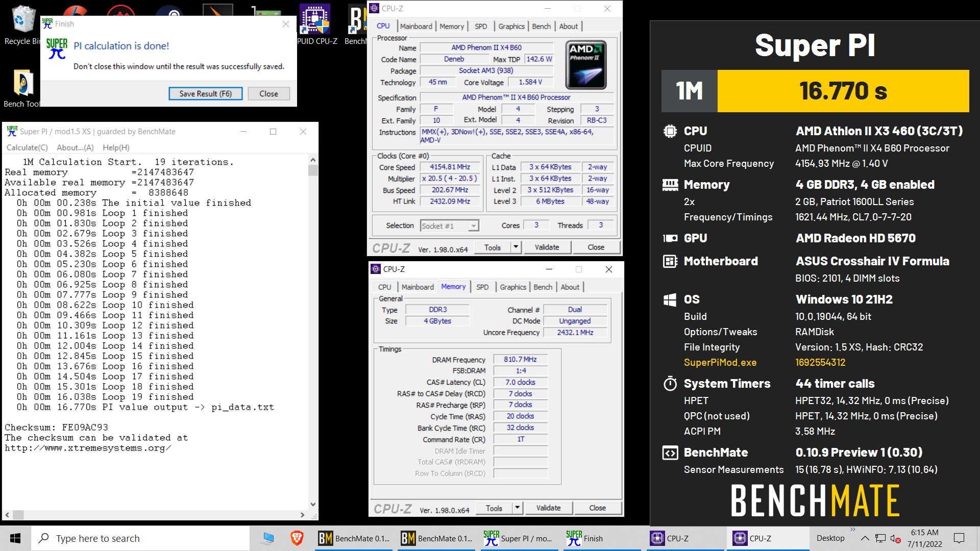
Task: Click the 16.770 s result in BenchMate
Action: (x=843, y=91)
